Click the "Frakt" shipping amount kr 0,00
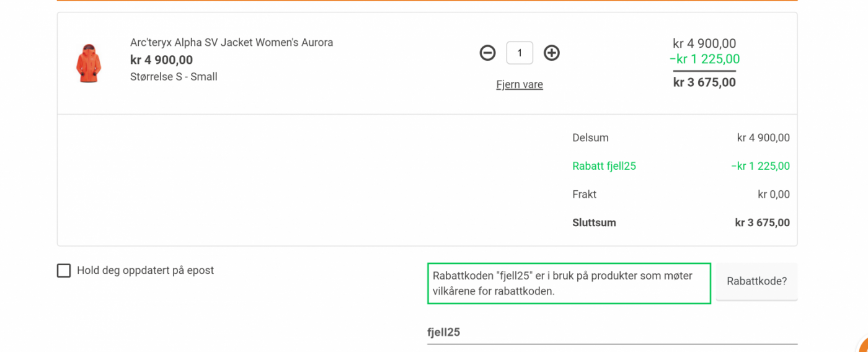868x352 pixels. 774,195
